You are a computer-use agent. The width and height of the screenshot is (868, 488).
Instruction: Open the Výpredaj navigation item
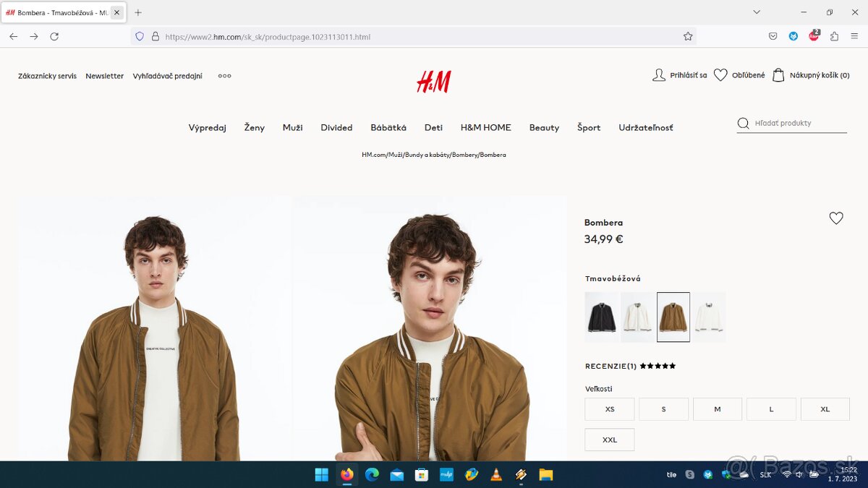point(208,127)
